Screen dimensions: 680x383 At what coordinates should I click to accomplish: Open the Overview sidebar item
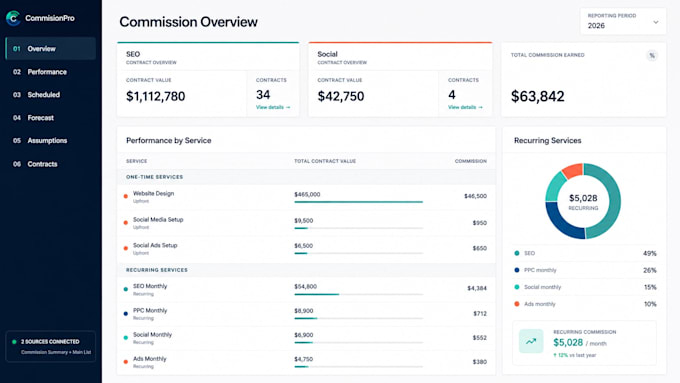(x=51, y=49)
